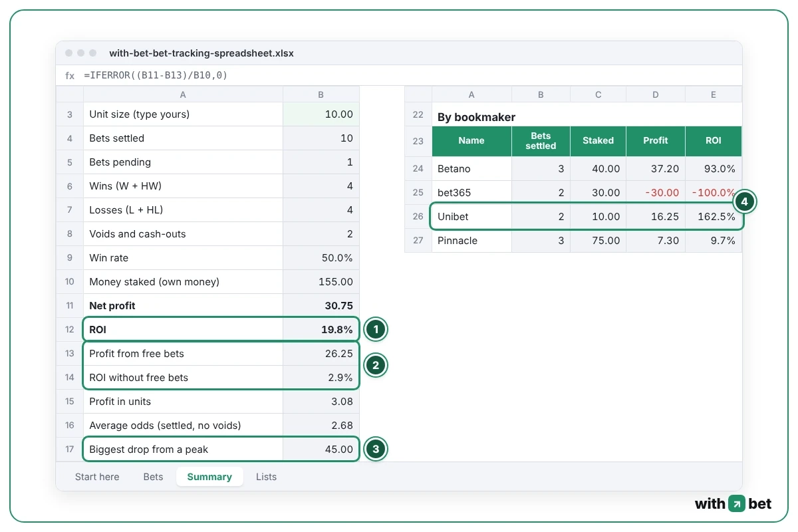Edit the Unit size value 10.00
798x532 pixels.
point(321,114)
